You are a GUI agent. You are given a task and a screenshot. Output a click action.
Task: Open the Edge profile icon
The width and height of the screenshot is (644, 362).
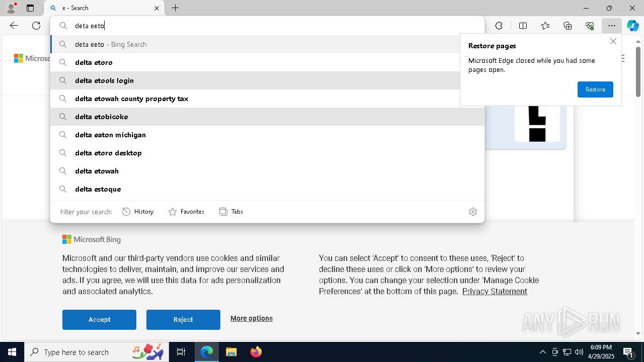click(11, 8)
